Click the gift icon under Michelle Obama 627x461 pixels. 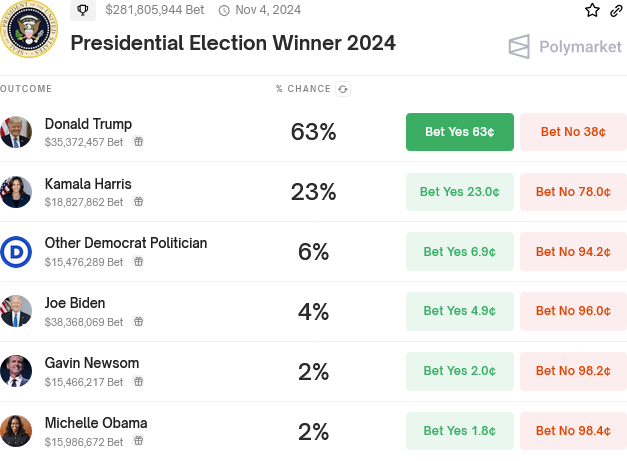pyautogui.click(x=139, y=440)
